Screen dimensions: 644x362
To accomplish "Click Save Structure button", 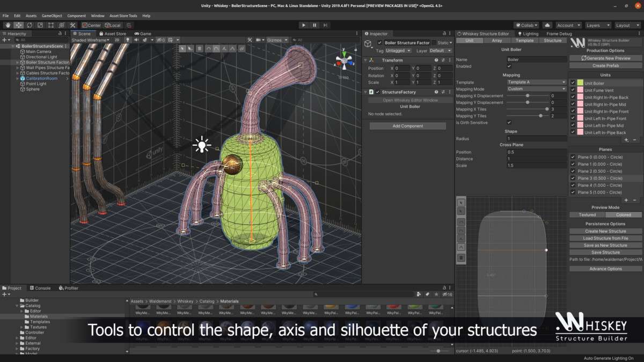I will coord(605,252).
